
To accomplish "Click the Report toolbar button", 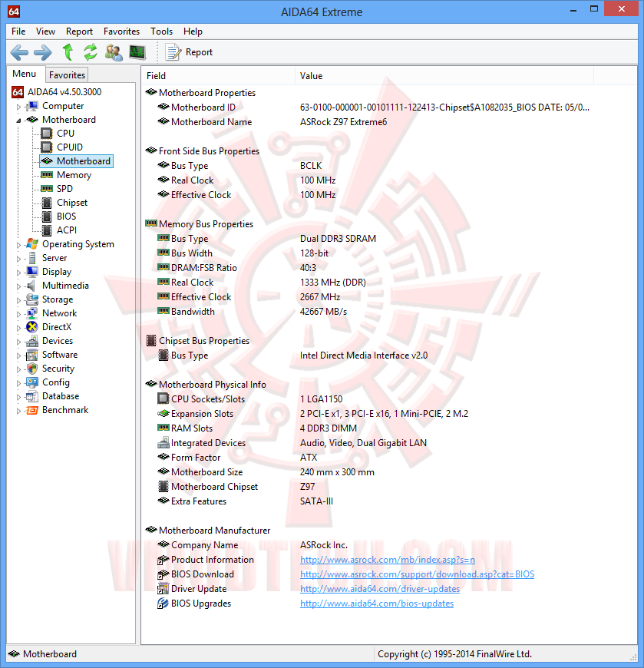I will tap(189, 52).
